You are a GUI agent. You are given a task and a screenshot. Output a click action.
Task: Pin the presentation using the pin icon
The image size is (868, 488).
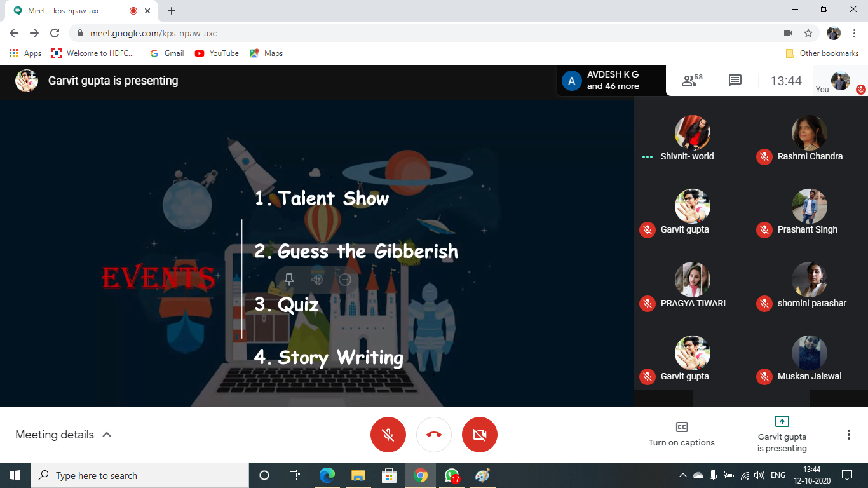(x=289, y=280)
